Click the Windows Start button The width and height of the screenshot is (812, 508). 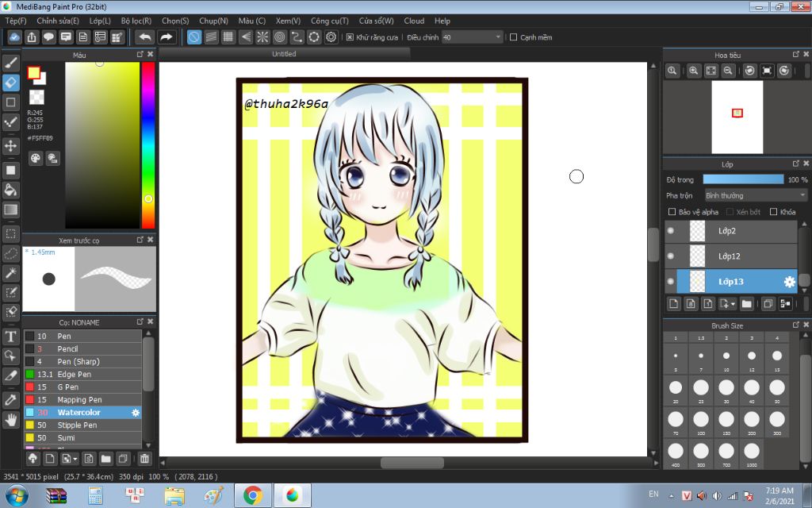point(16,495)
